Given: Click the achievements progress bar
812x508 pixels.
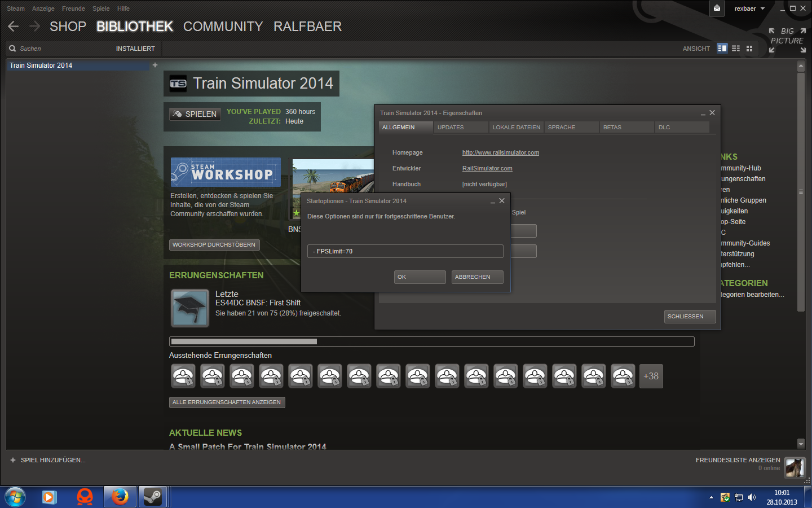Looking at the screenshot, I should pos(432,341).
